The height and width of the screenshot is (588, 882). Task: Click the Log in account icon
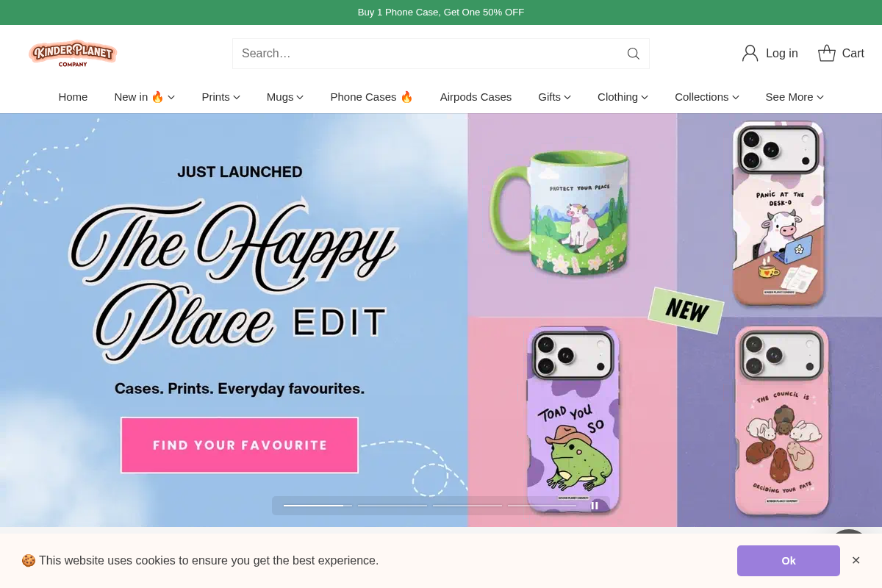click(x=750, y=53)
